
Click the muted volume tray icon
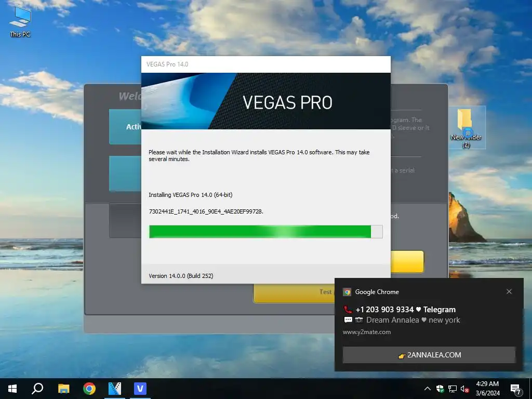(464, 389)
